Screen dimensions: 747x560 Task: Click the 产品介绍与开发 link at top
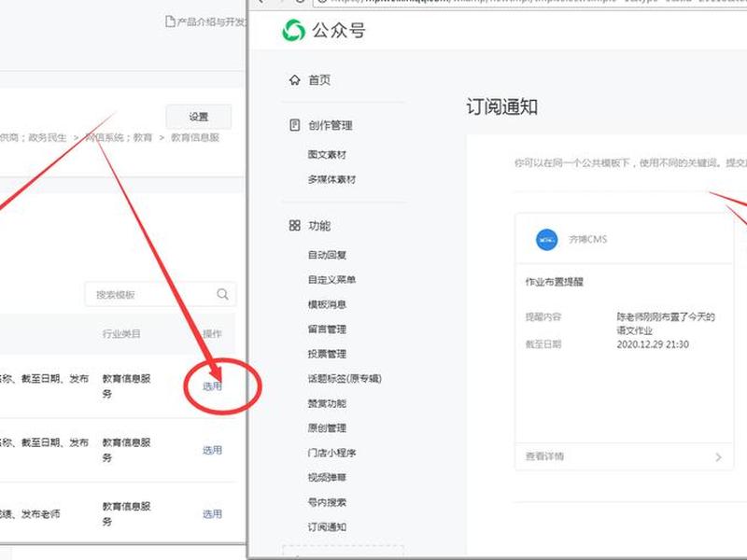(x=211, y=21)
